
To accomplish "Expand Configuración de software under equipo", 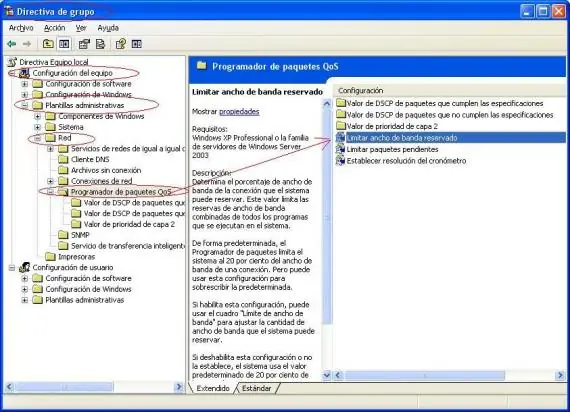I will [24, 84].
